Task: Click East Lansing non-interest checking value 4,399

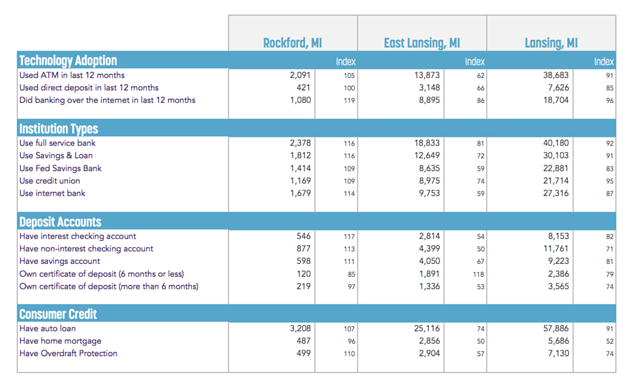Action: (x=429, y=249)
